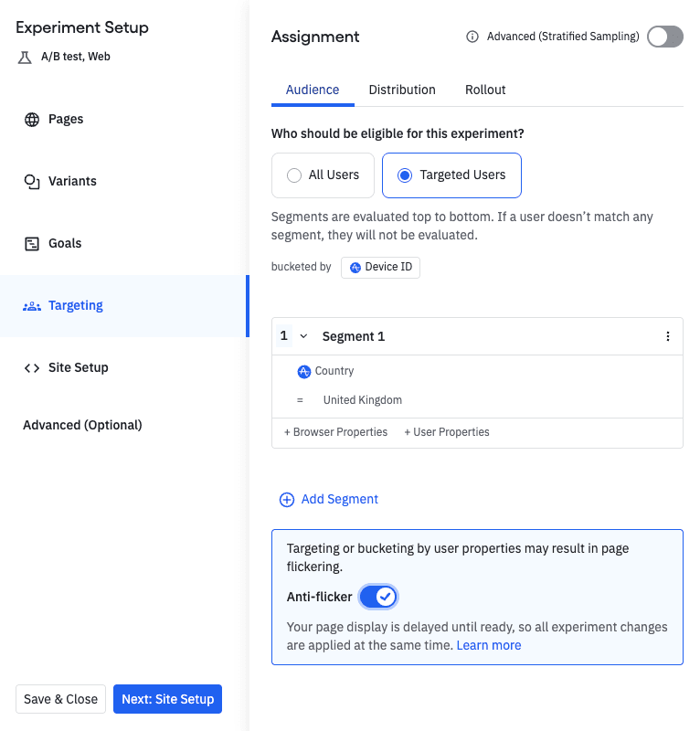Click the info icon beside Advanced
Image resolution: width=700 pixels, height=731 pixels.
(472, 37)
